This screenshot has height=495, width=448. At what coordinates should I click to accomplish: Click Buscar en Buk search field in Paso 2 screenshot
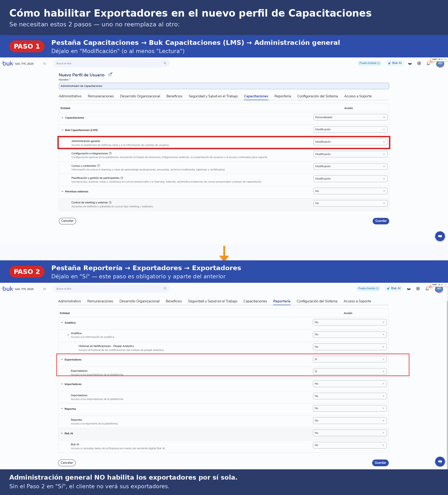tap(111, 289)
